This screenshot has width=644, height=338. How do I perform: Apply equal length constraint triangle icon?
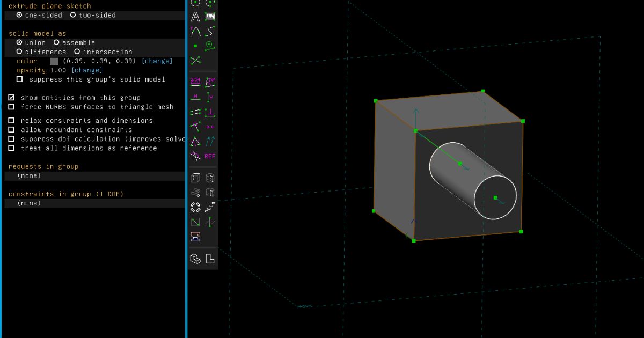(195, 142)
